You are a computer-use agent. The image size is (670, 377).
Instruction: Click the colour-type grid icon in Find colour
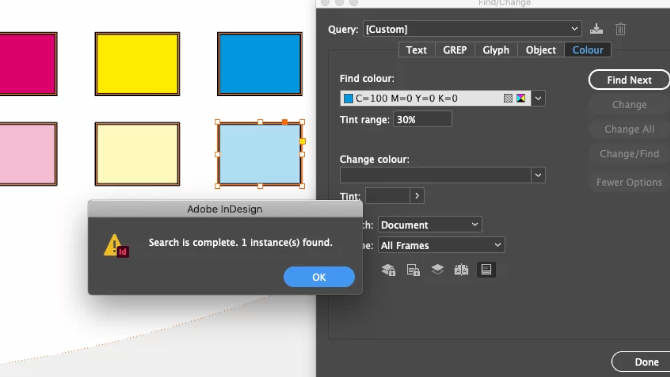(x=508, y=98)
